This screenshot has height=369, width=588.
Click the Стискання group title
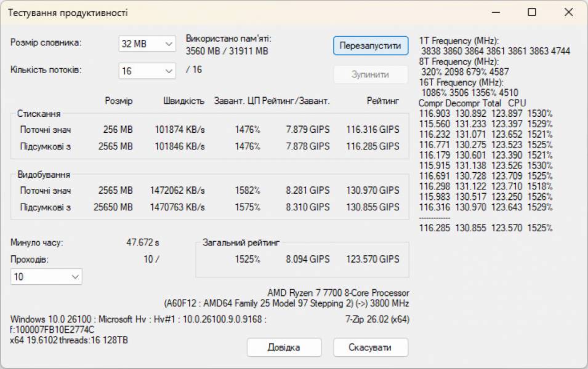pyautogui.click(x=39, y=114)
